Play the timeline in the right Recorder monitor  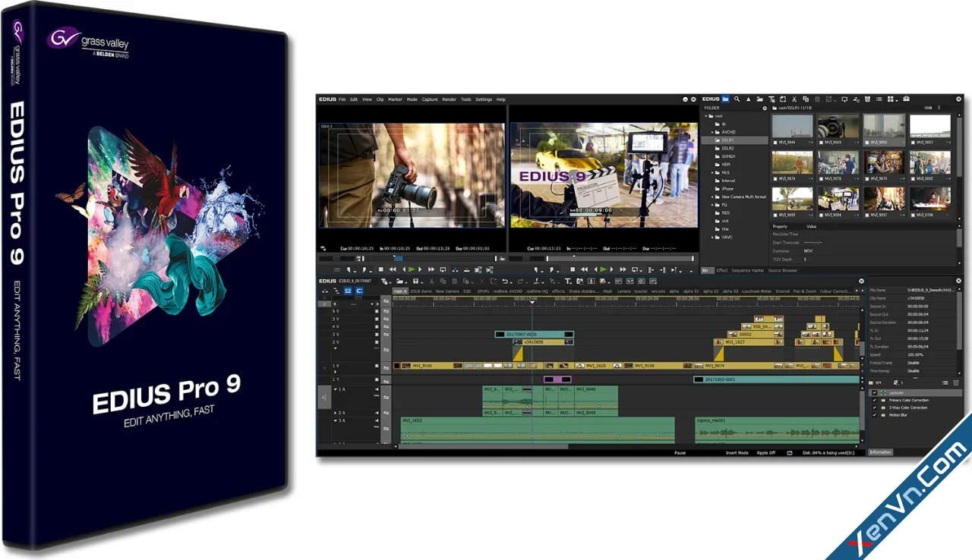click(603, 269)
